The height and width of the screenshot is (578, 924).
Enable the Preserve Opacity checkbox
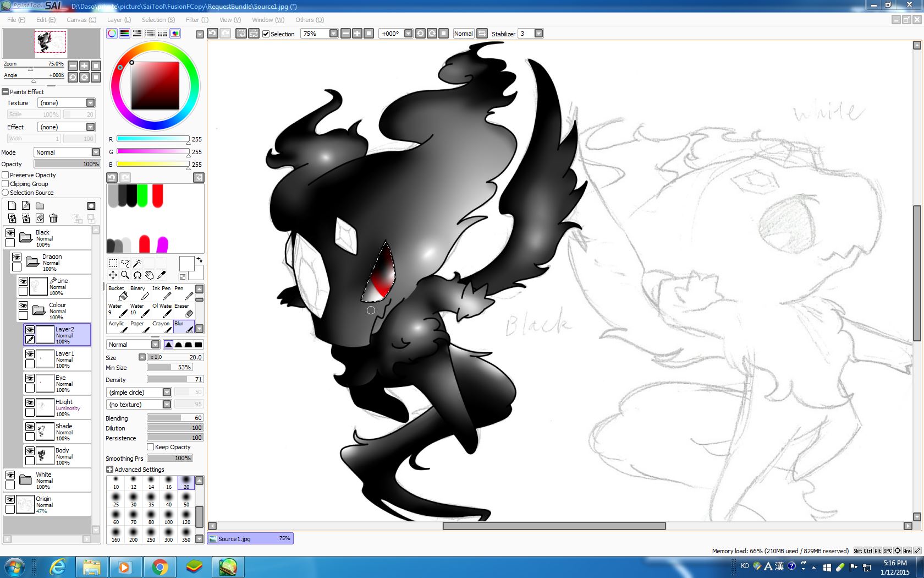(x=5, y=175)
